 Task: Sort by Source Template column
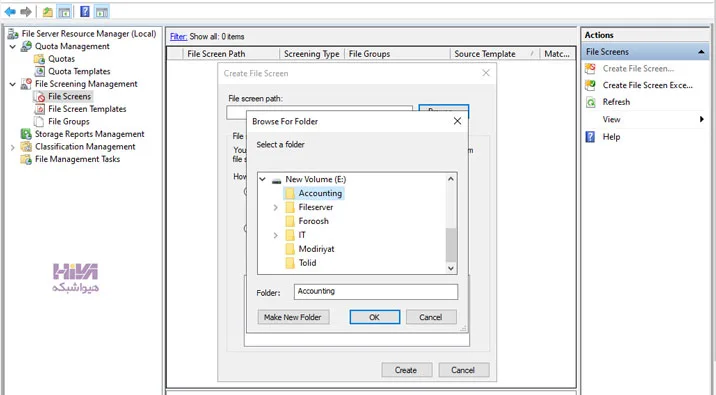click(x=494, y=54)
